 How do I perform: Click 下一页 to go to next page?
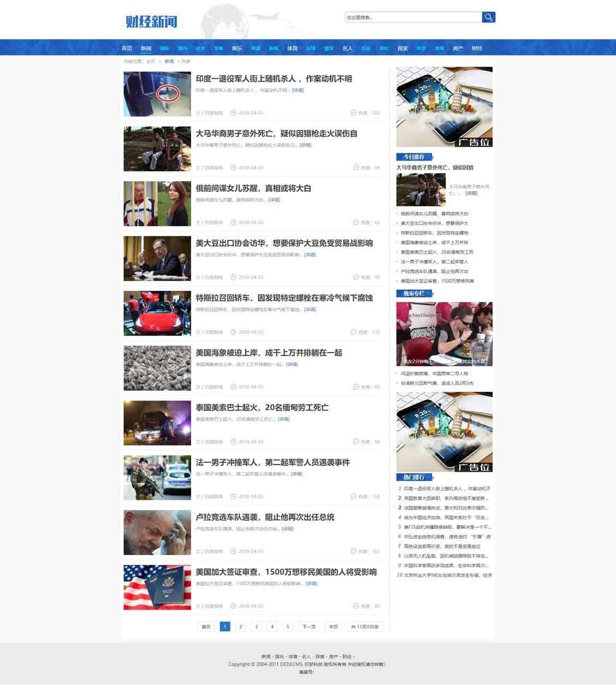click(x=308, y=627)
